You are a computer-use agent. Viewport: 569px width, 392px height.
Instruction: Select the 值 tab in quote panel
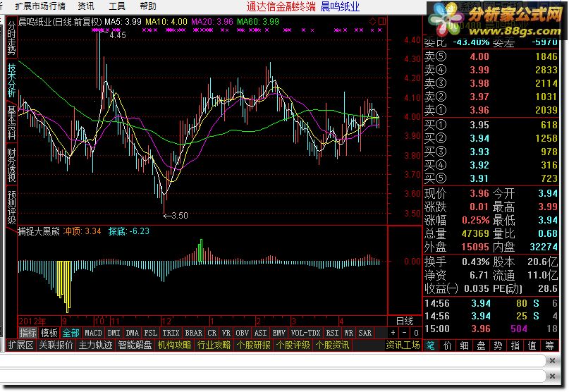tap(532, 345)
